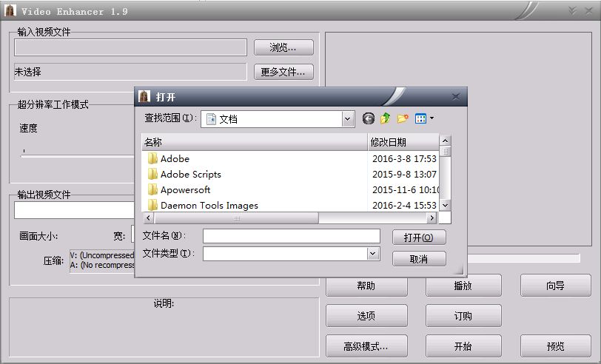Click the 更多文件... button

click(x=283, y=72)
